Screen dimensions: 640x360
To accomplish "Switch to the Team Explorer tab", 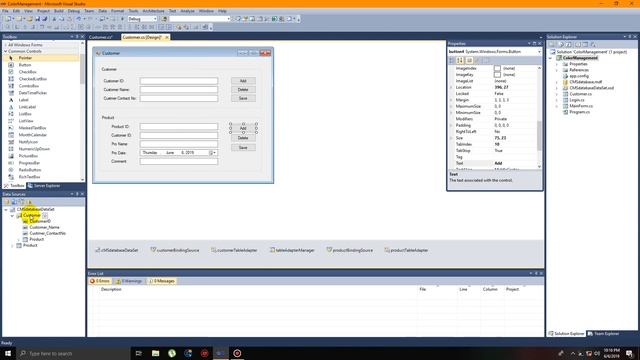I will click(x=603, y=333).
